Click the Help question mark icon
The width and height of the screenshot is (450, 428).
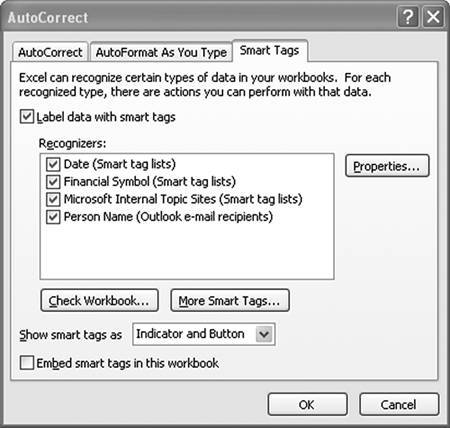[408, 17]
